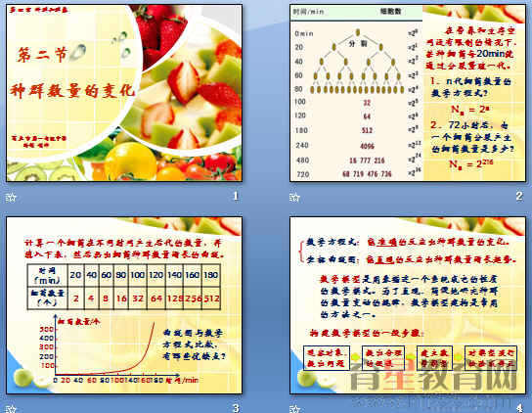The image size is (532, 413).
Task: Select slide 4 thumbnail with four step boxes
Action: click(408, 305)
